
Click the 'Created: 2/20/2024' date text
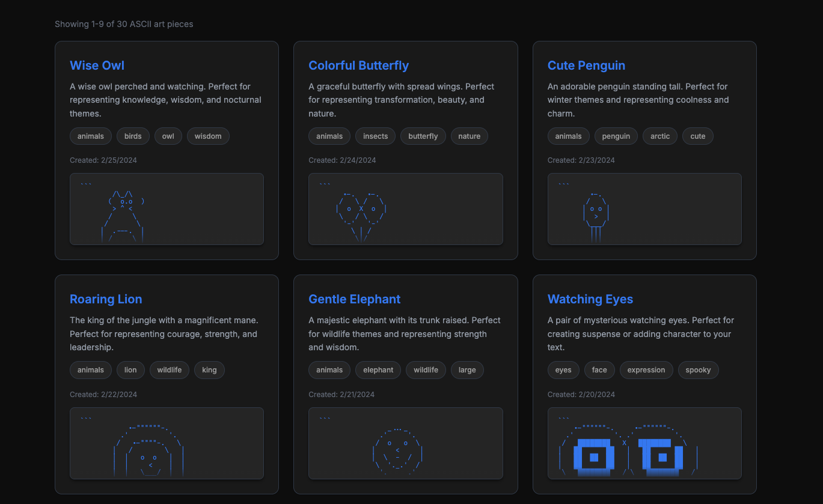pos(581,395)
